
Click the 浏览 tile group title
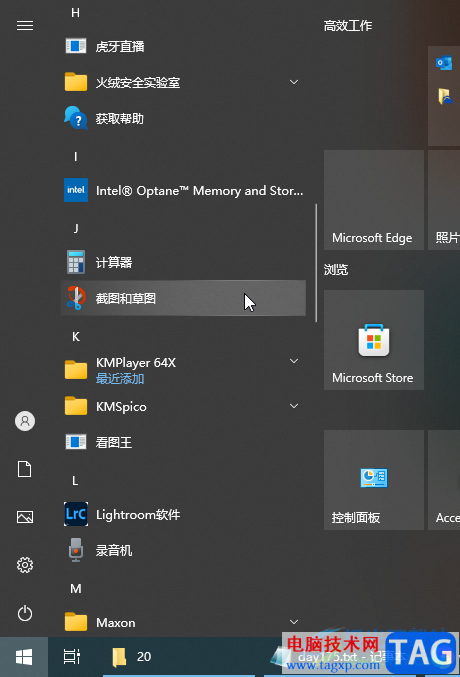pyautogui.click(x=336, y=270)
